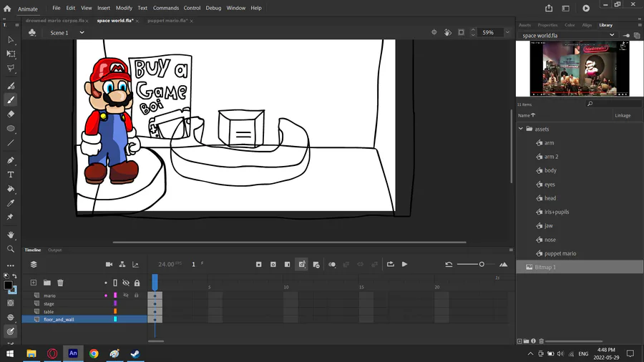Viewport: 644px width, 362px height.
Task: Create a new layer in timeline
Action: (x=34, y=283)
